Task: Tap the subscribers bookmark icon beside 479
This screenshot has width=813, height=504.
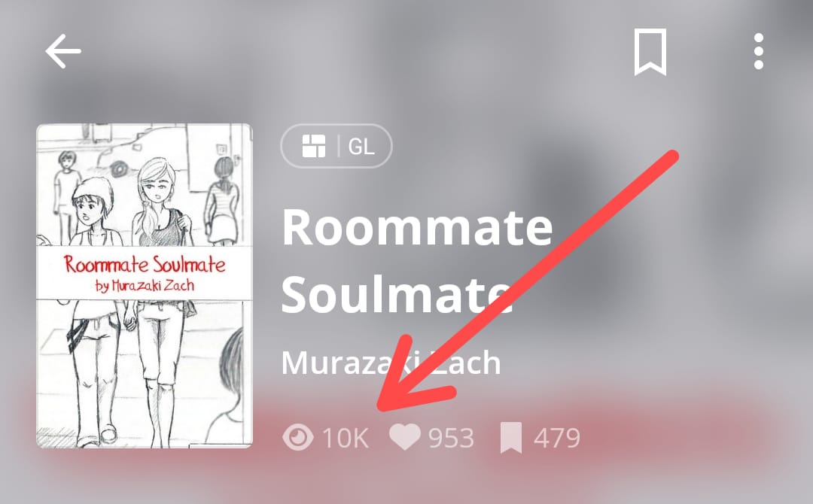Action: (x=511, y=439)
